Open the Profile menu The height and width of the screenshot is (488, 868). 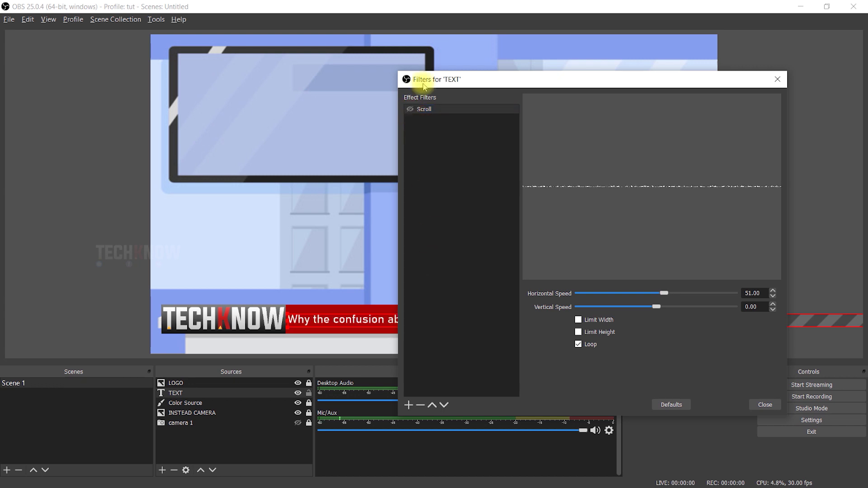pos(73,20)
